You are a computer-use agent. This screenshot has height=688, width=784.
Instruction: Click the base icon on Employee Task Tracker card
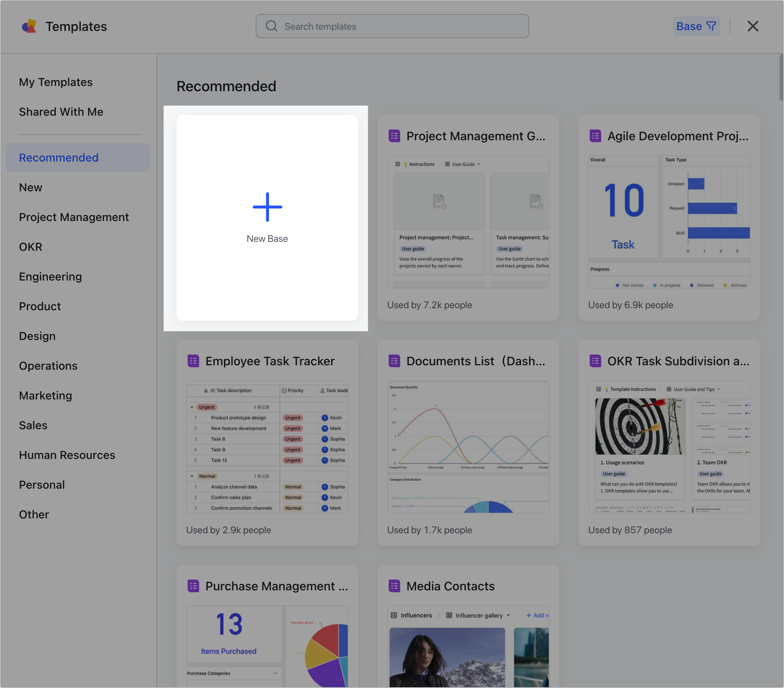tap(193, 360)
